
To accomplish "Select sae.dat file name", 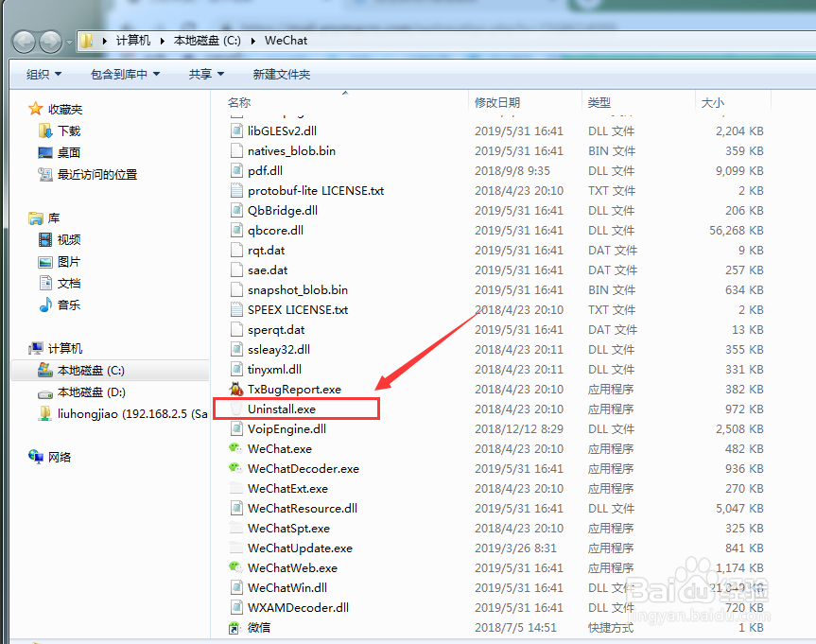I will click(268, 270).
